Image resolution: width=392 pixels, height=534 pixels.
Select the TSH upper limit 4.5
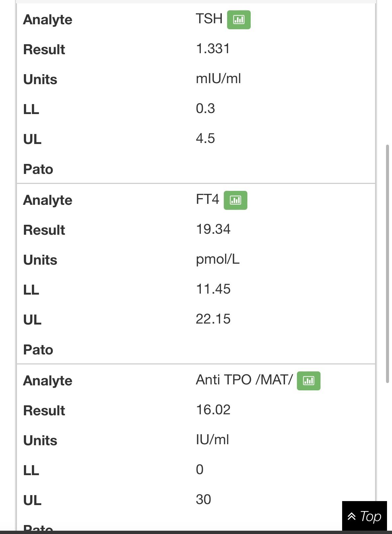(x=205, y=138)
